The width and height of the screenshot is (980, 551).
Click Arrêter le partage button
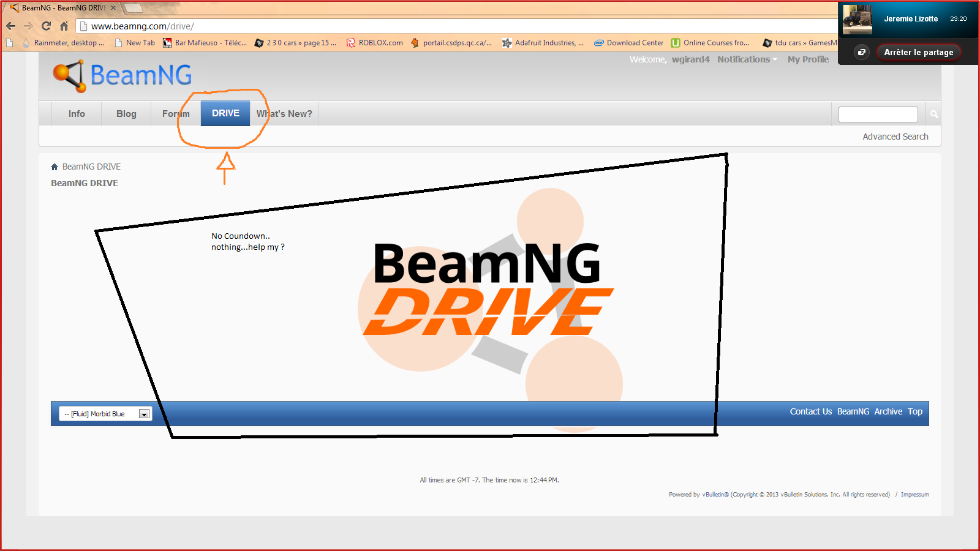pos(919,52)
